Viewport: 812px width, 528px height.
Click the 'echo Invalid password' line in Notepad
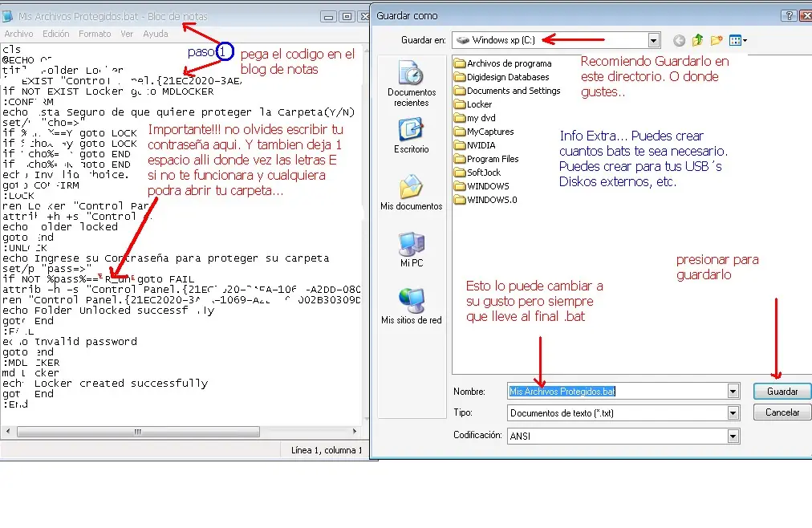[70, 342]
